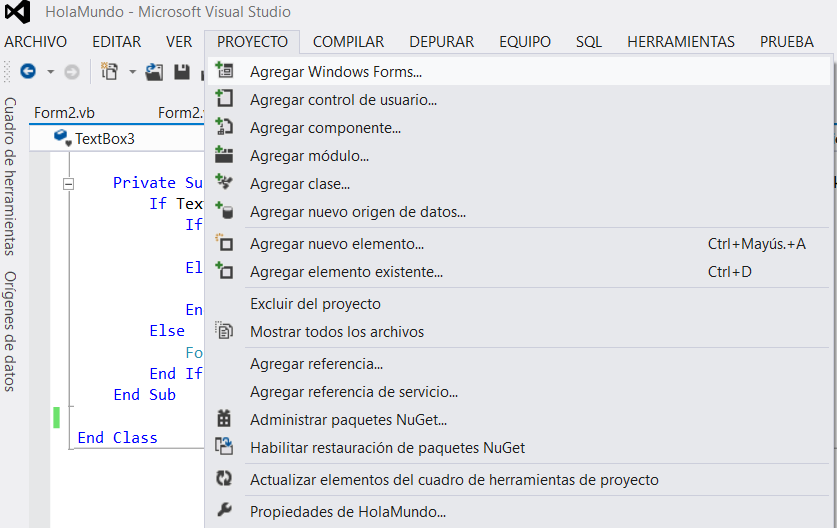This screenshot has width=837, height=528.
Task: Click the Agregar clase icon
Action: click(225, 184)
